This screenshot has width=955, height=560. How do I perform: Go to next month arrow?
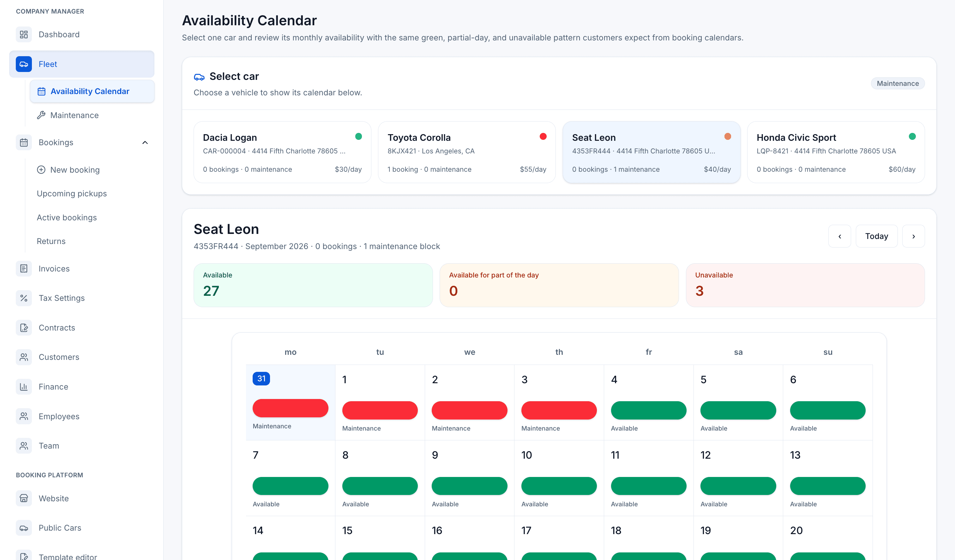914,236
